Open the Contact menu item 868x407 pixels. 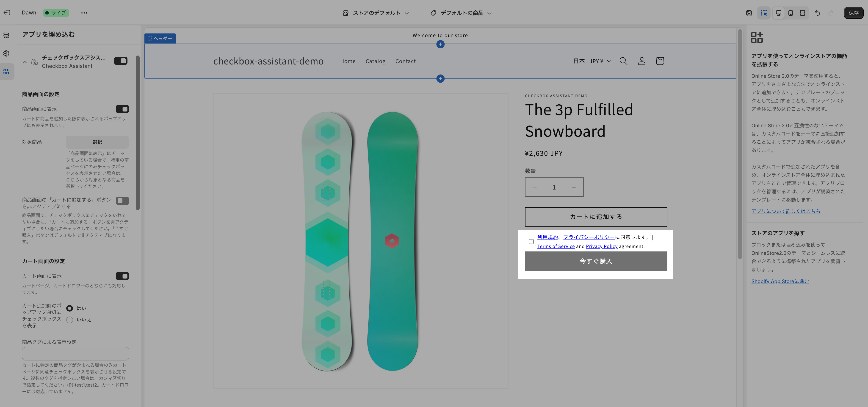[405, 61]
